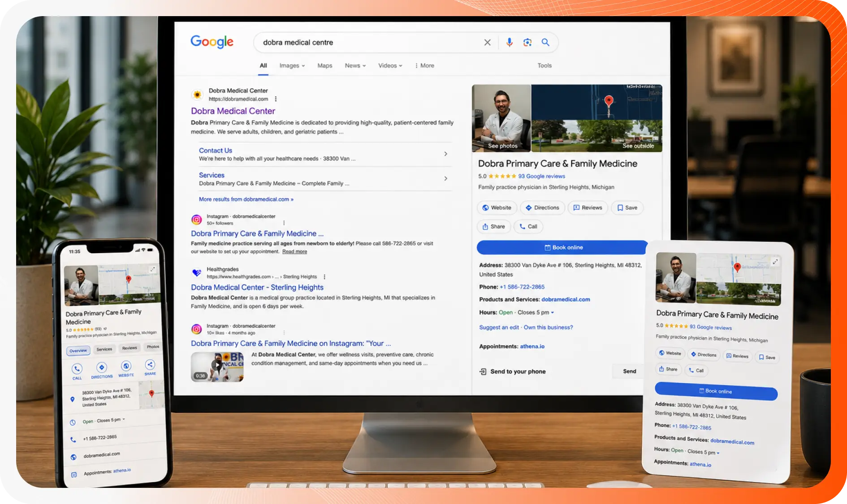Viewport: 847px width, 504px height.
Task: Click Book online on the monitor panel
Action: pyautogui.click(x=562, y=247)
